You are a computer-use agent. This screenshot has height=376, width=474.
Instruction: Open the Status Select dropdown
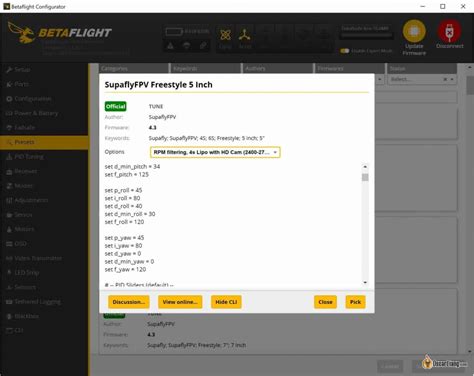[421, 79]
